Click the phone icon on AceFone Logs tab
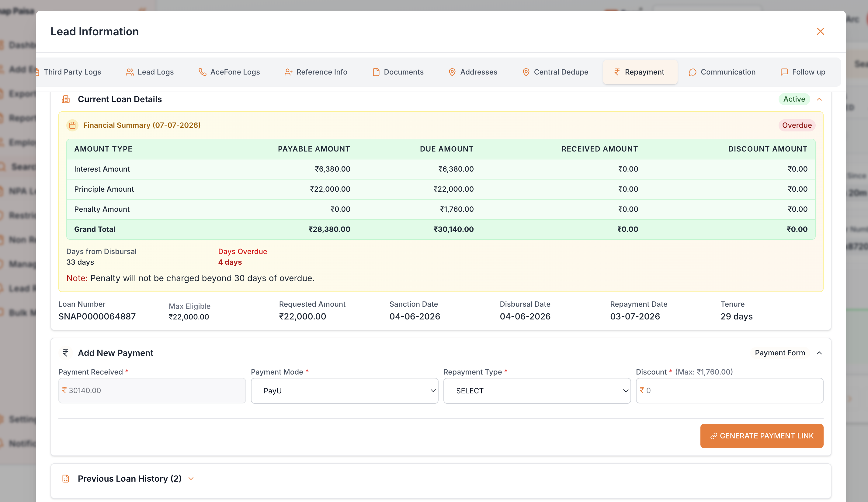 203,72
